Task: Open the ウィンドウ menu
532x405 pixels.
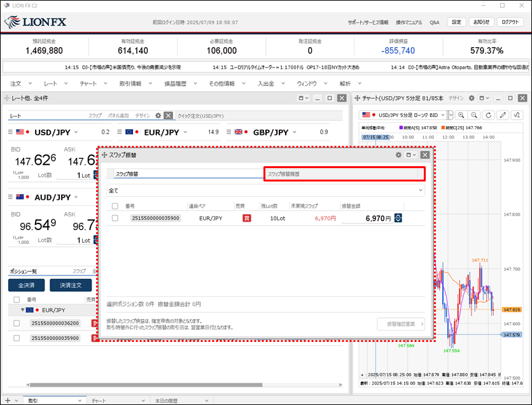Action: click(x=312, y=83)
